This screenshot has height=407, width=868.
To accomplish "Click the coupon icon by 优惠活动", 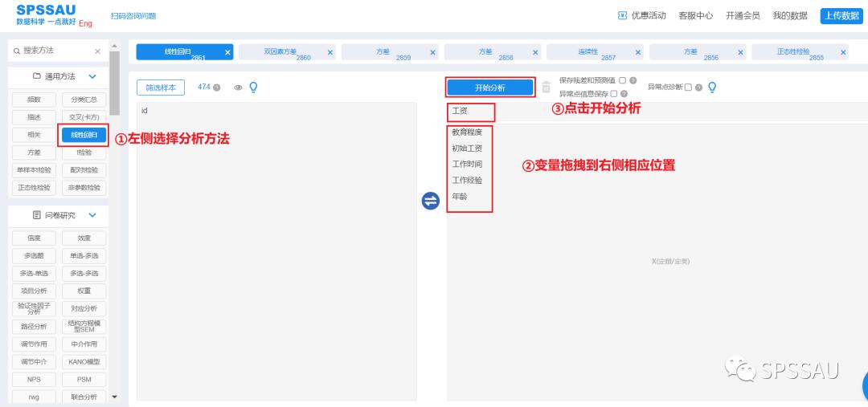I will [x=622, y=15].
